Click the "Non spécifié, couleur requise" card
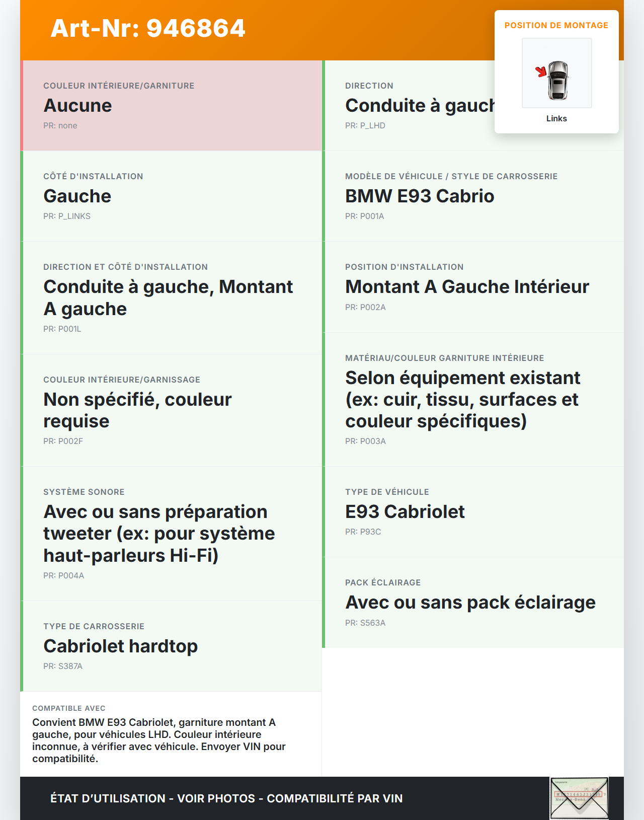Viewport: 644px width, 820px height. tap(171, 410)
